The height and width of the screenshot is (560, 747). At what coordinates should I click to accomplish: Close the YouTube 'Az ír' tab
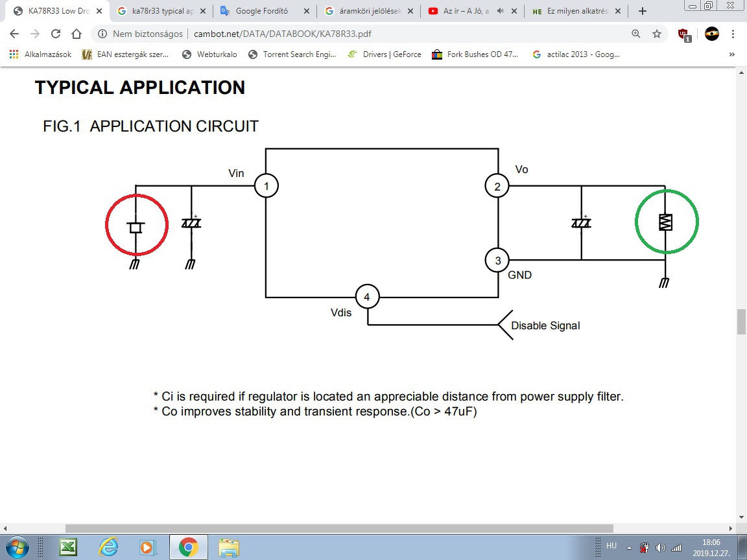[514, 11]
